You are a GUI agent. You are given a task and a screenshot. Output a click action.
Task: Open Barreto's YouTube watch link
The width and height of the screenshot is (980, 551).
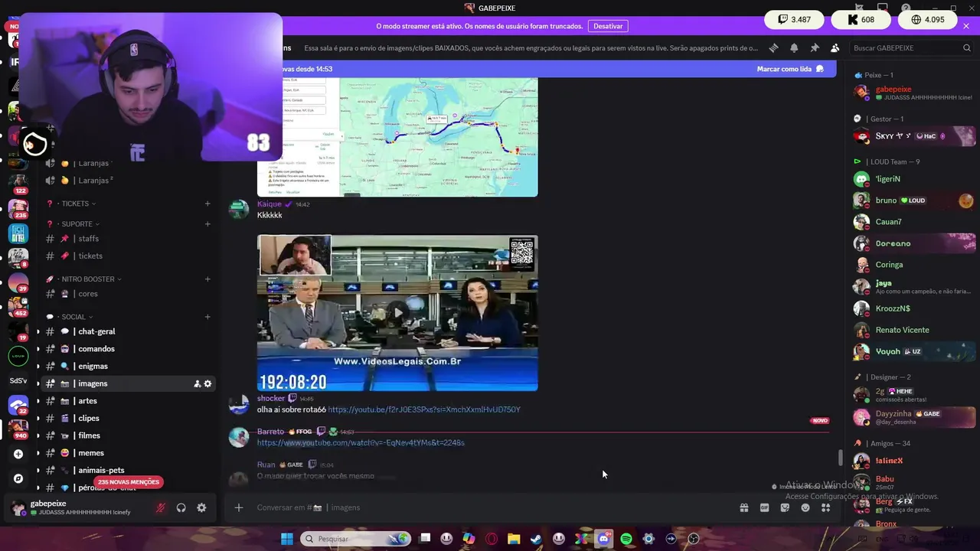click(361, 442)
